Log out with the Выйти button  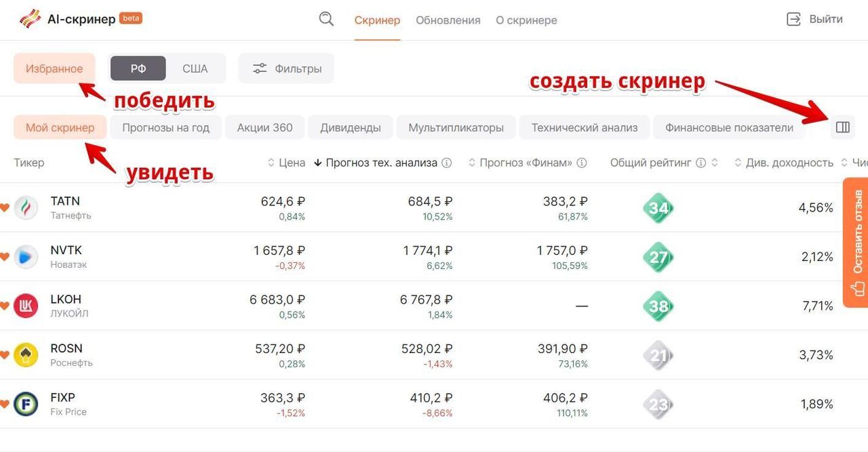814,19
